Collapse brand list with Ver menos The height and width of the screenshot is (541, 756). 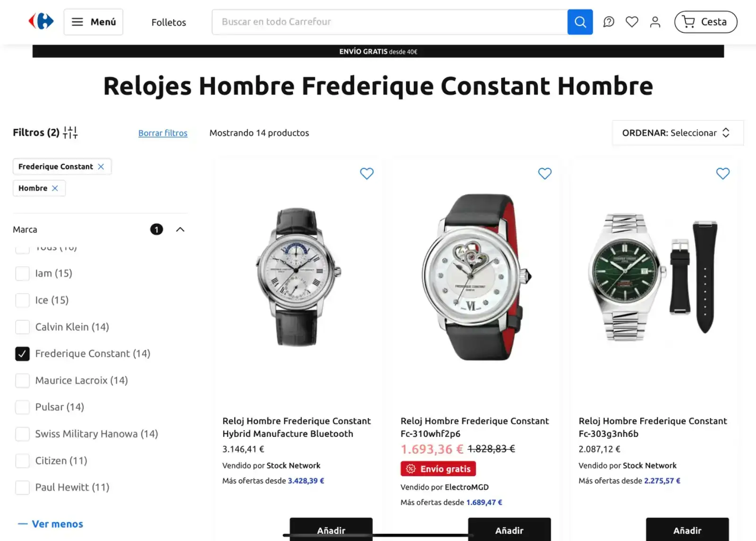click(x=51, y=524)
